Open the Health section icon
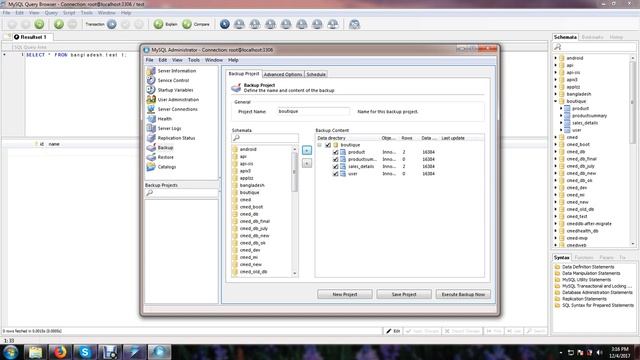 pos(151,119)
